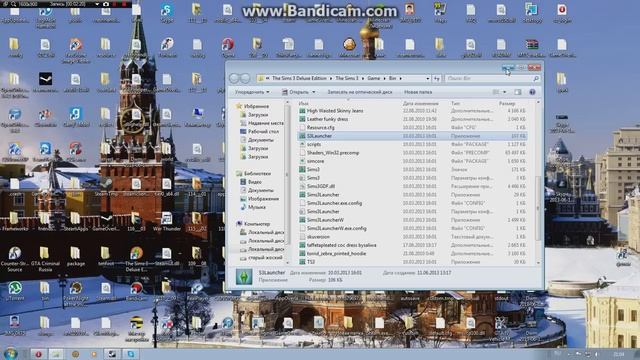Image resolution: width=640 pixels, height=360 pixels.
Task: Select the S3Launcher application file
Action: pos(412,136)
